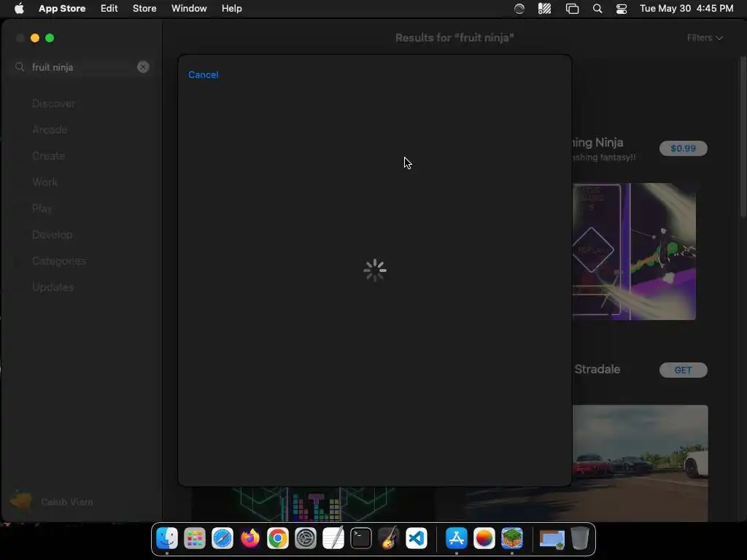Open the Edit menu
The image size is (747, 560).
(109, 9)
